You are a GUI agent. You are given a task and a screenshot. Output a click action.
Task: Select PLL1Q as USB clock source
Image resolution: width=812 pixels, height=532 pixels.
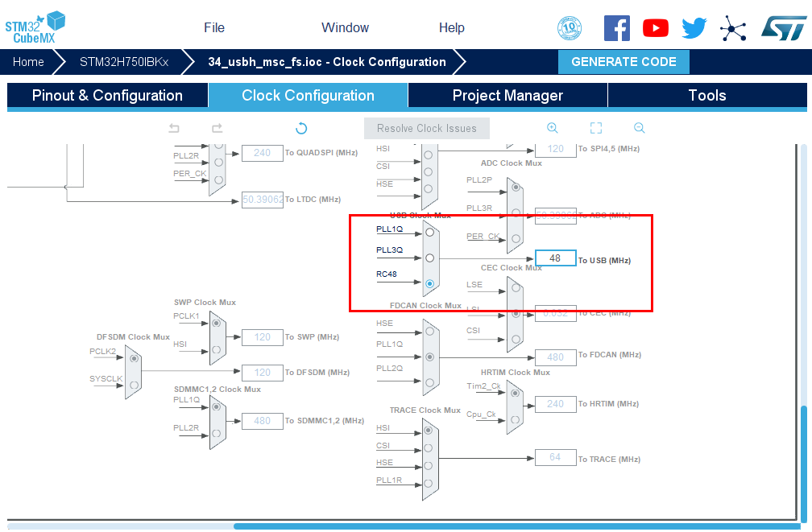click(430, 232)
